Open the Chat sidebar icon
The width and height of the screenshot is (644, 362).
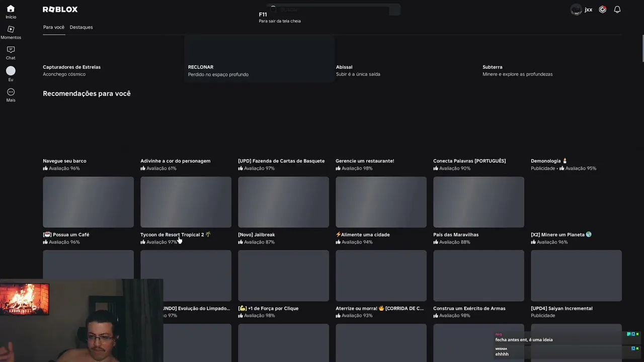click(x=11, y=53)
